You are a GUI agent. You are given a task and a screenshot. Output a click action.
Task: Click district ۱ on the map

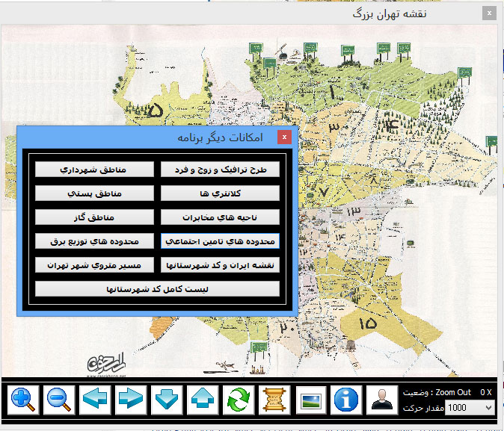coord(333,92)
